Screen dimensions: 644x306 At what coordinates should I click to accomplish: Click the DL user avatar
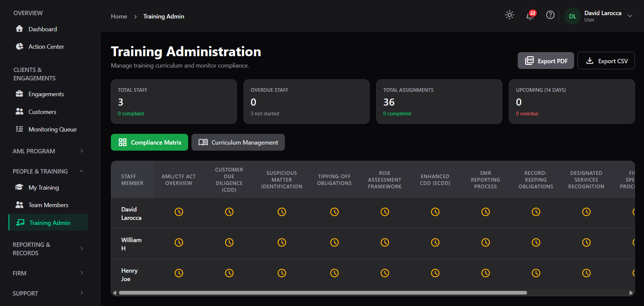[572, 16]
